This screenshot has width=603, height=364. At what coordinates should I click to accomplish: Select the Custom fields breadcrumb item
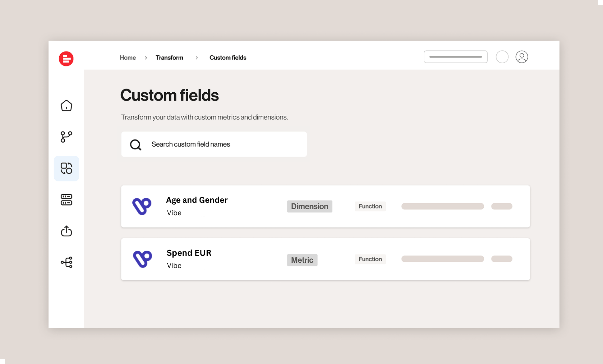pos(228,58)
